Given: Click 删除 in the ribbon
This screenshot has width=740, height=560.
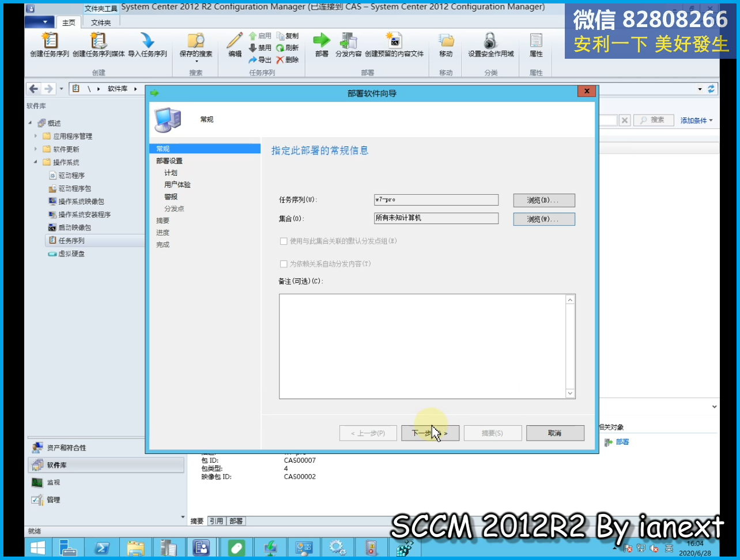Looking at the screenshot, I should tap(287, 60).
